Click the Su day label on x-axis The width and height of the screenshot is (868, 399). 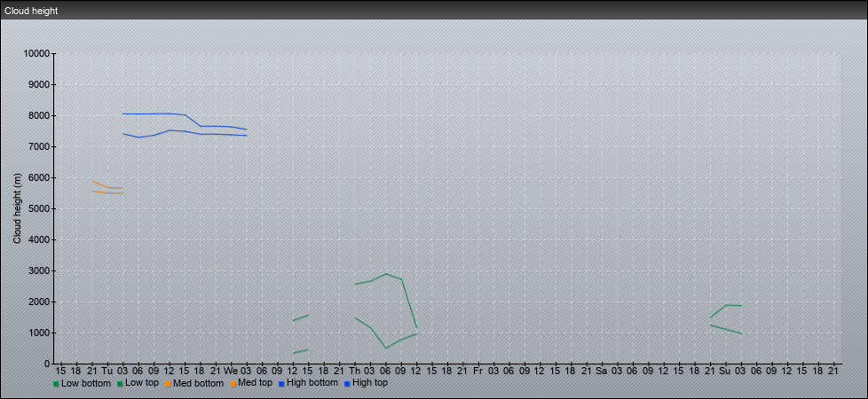(725, 372)
